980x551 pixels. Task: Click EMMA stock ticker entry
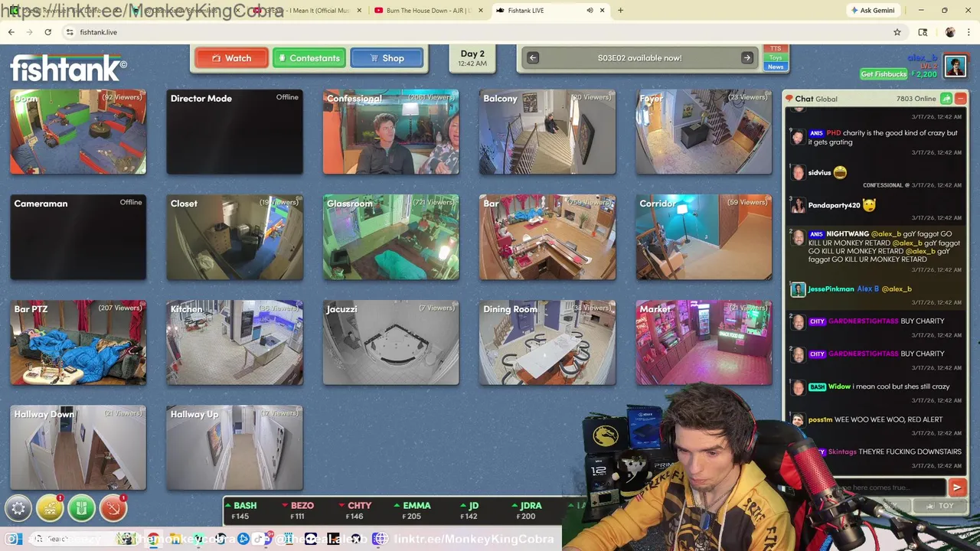coord(413,510)
